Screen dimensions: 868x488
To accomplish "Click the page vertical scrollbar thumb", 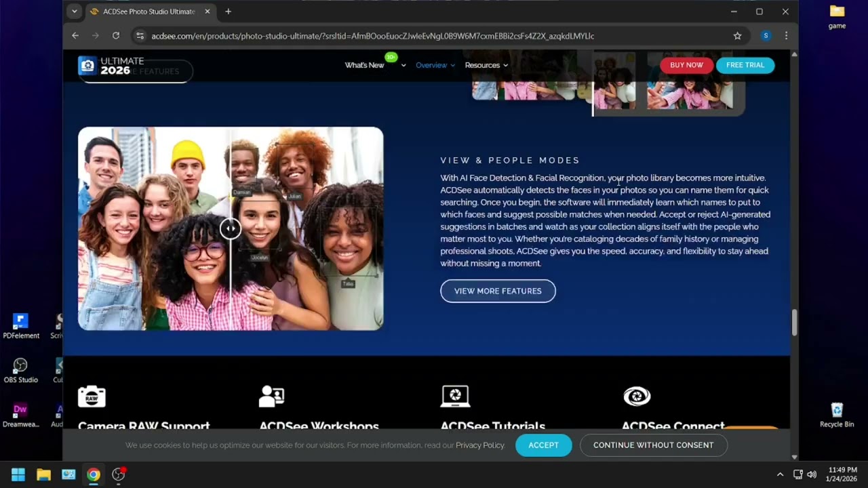I will coord(795,323).
